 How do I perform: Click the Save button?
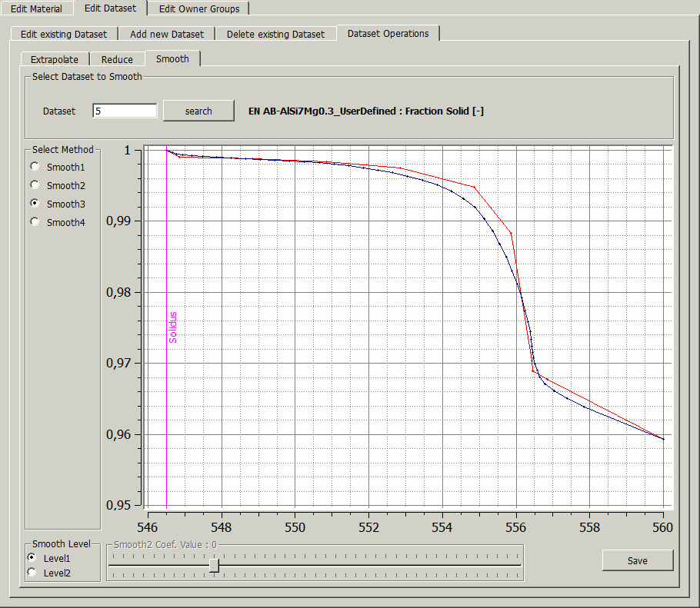(637, 560)
